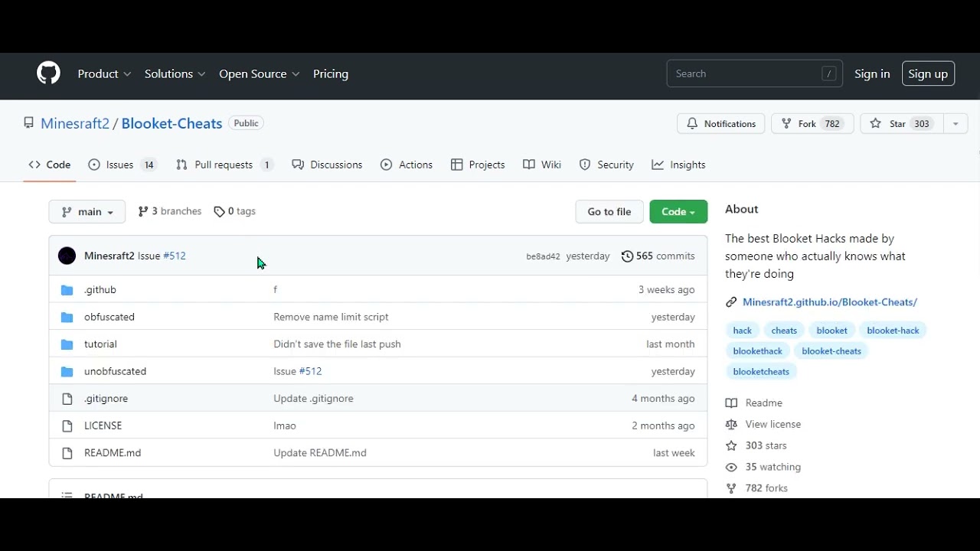The width and height of the screenshot is (980, 551).
Task: Click the book icon next to Readme
Action: click(731, 403)
